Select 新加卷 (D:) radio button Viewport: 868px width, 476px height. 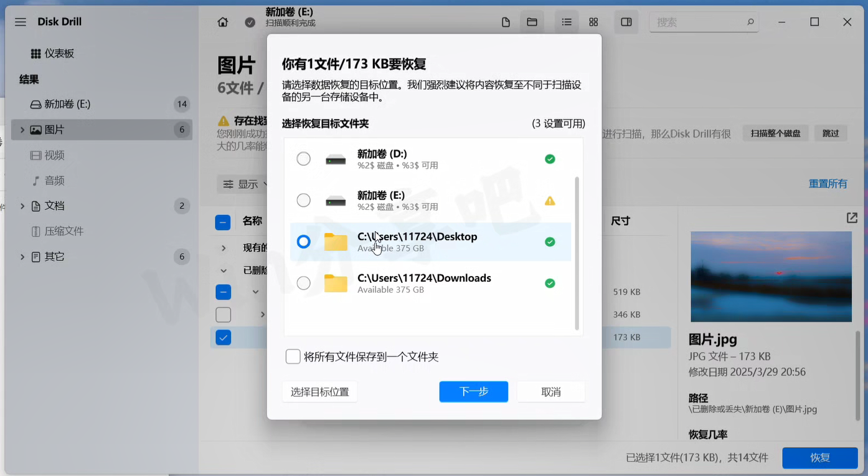(x=303, y=159)
